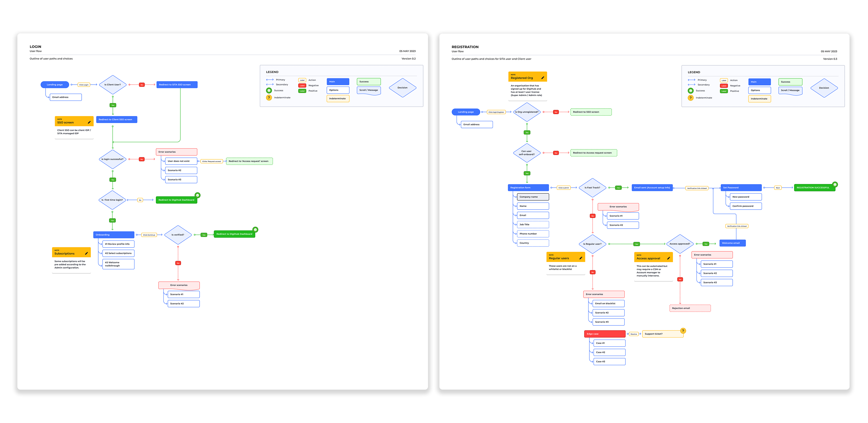Click 'User does not exist' scenario item
The height and width of the screenshot is (423, 868).
click(181, 161)
